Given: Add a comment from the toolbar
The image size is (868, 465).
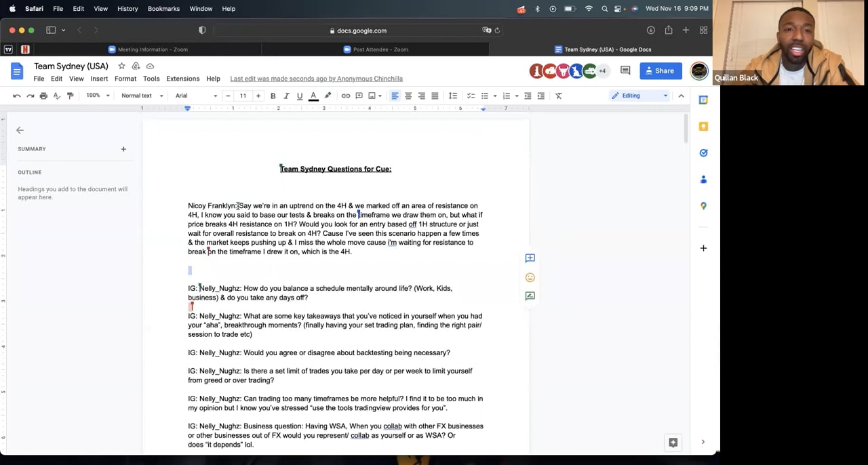Looking at the screenshot, I should 359,96.
